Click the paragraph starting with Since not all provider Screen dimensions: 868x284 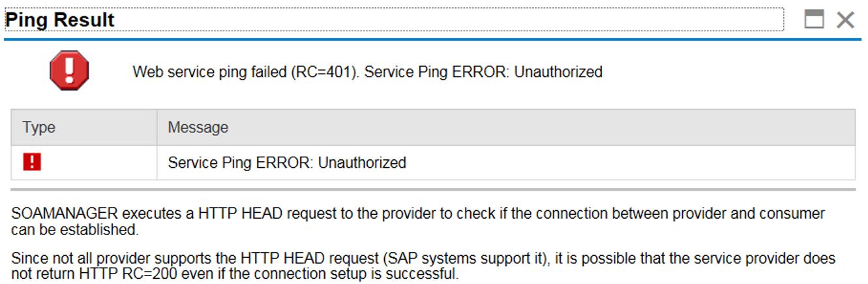[x=423, y=266]
